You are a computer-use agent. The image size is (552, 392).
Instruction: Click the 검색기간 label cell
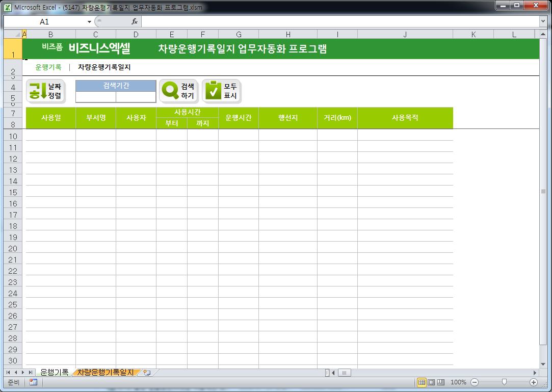tap(116, 86)
